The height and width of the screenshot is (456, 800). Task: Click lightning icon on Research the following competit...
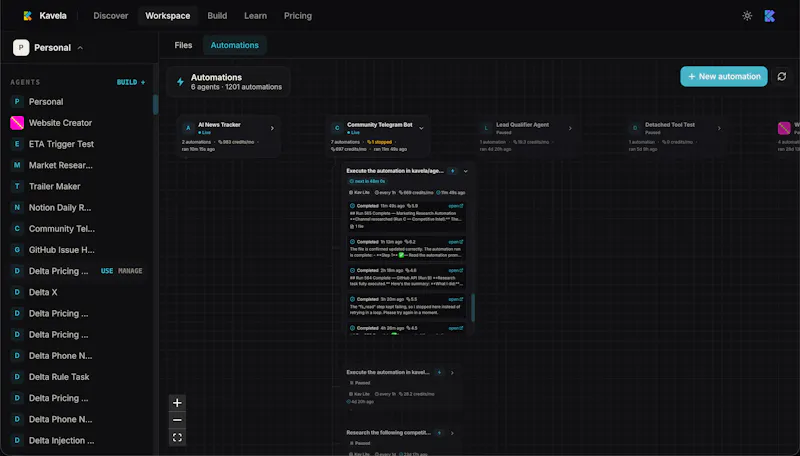point(439,433)
